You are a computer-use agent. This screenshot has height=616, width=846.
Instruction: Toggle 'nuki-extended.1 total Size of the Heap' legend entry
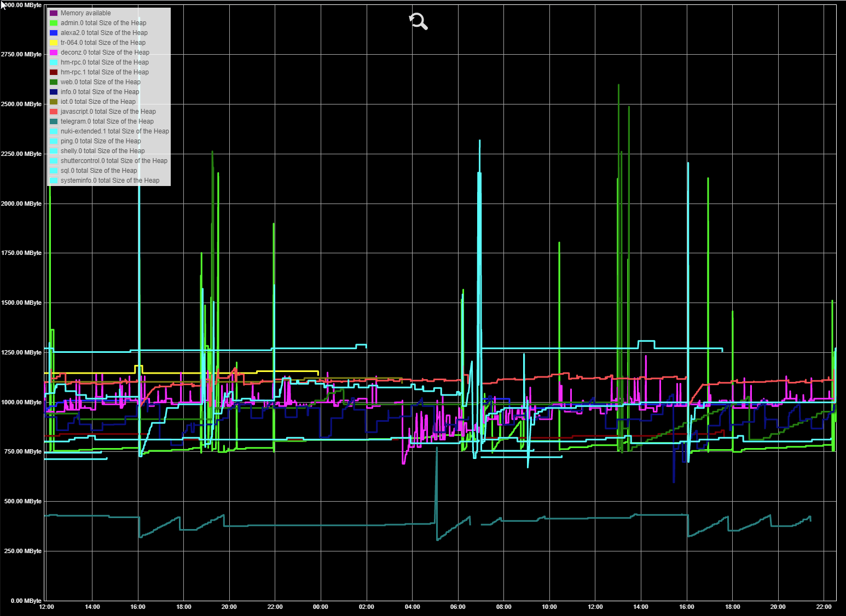109,131
